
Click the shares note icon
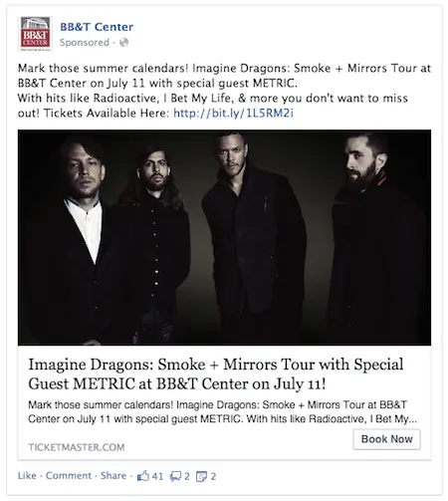coord(201,476)
